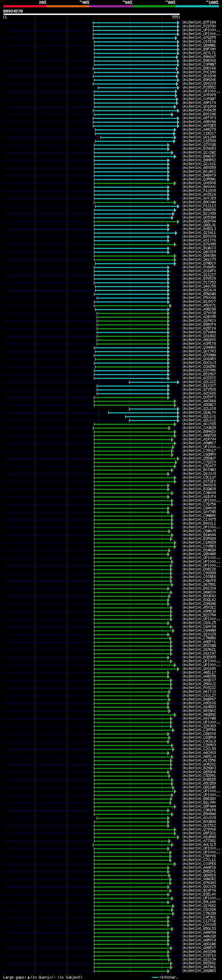Image resolution: width=222 pixels, height=980 pixels.
Task: Select hit UniRef100_A4CR64
Action: pos(199,401)
